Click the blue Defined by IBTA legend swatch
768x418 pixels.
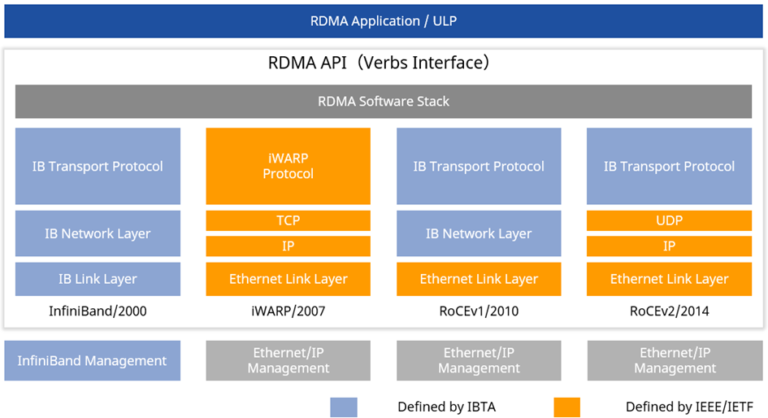pos(343,406)
